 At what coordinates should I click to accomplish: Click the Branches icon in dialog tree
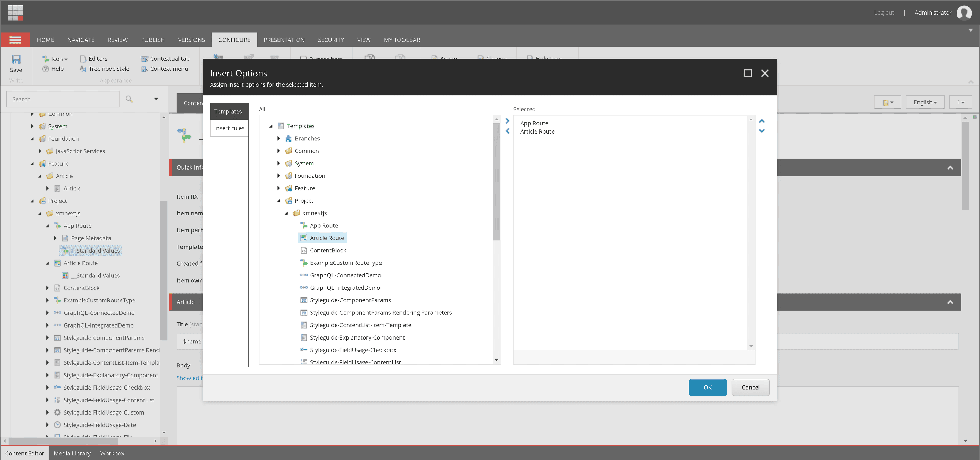click(x=289, y=139)
